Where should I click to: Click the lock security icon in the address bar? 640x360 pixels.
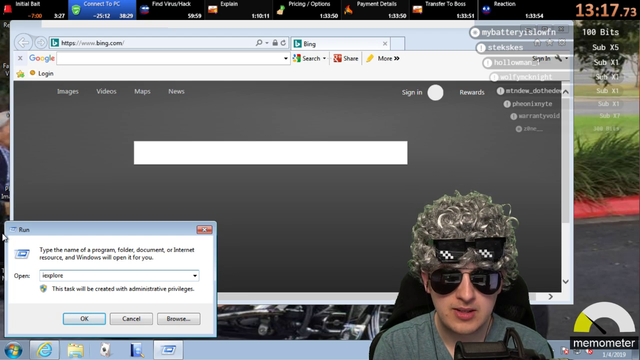coord(275,43)
